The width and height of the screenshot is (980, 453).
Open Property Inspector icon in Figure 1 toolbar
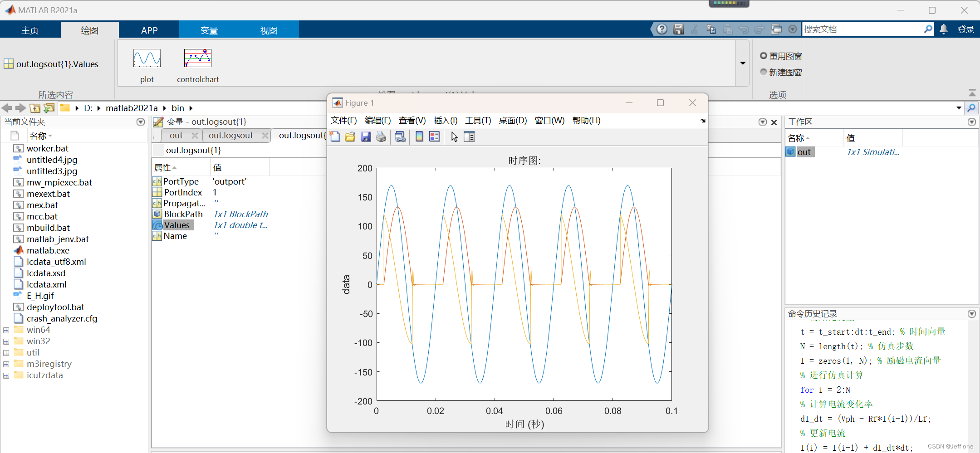click(469, 136)
